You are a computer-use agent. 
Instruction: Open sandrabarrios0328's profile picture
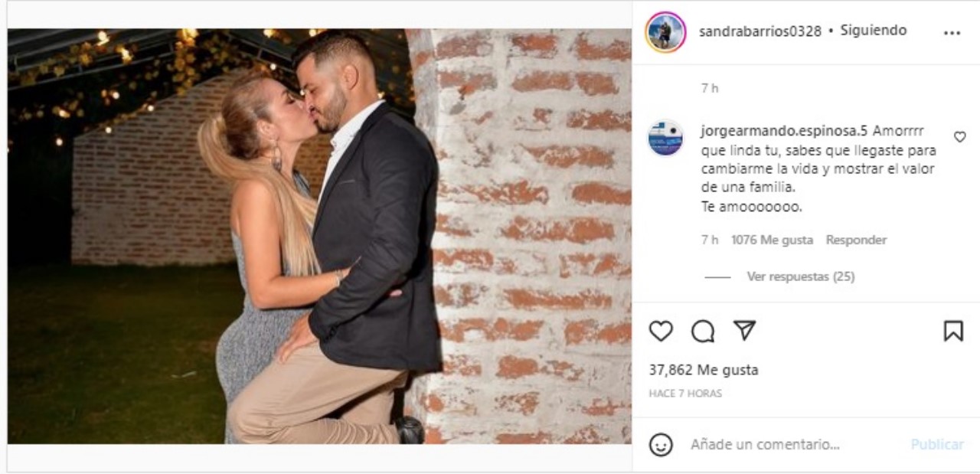pos(665,31)
